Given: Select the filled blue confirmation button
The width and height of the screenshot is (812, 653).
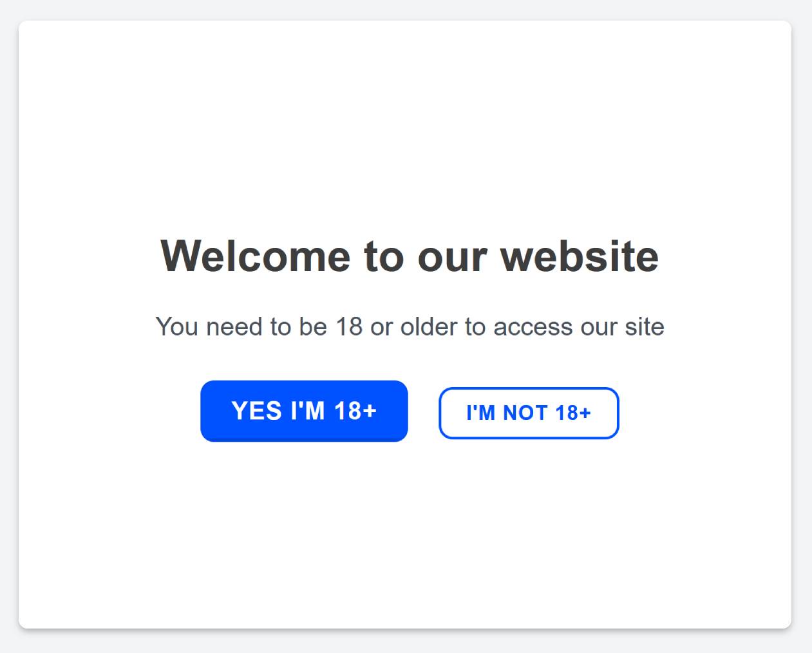Looking at the screenshot, I should pos(304,411).
